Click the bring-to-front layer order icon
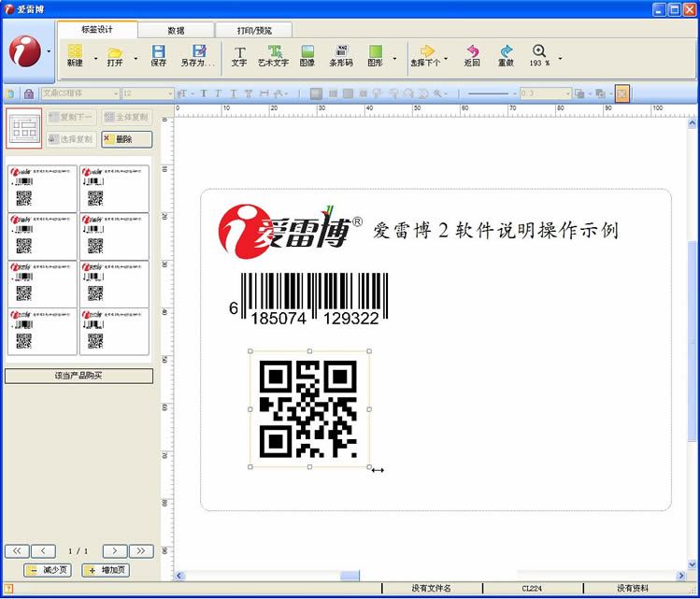The width and height of the screenshot is (700, 599). pos(579,93)
